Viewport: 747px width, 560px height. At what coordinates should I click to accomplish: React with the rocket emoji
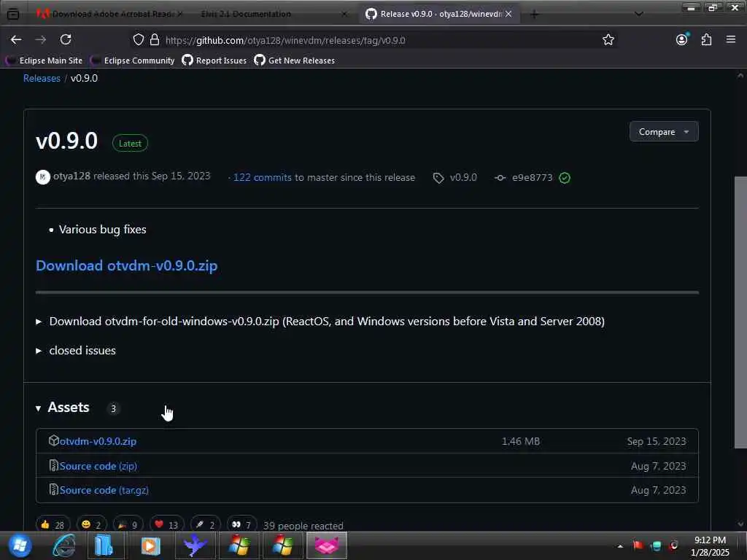pos(205,525)
